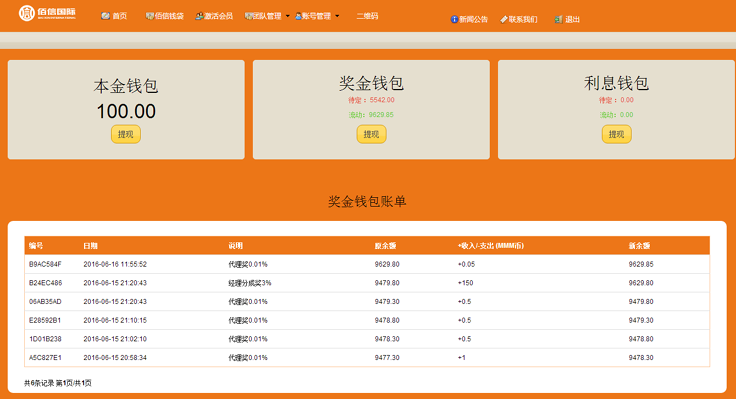Select the 100.00 balance value

tap(126, 111)
